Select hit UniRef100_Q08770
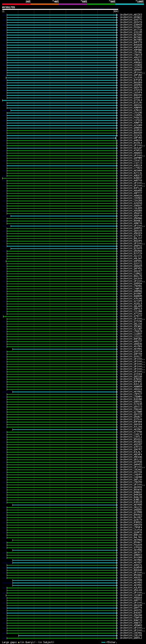 pos(131,20)
